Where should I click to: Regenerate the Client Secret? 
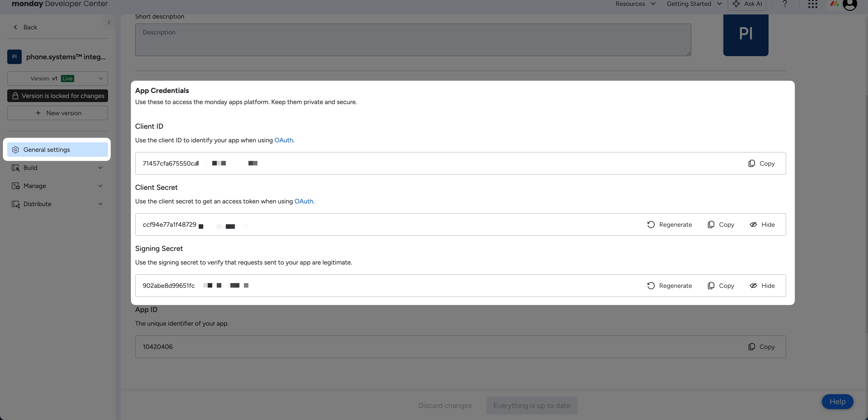click(x=670, y=225)
